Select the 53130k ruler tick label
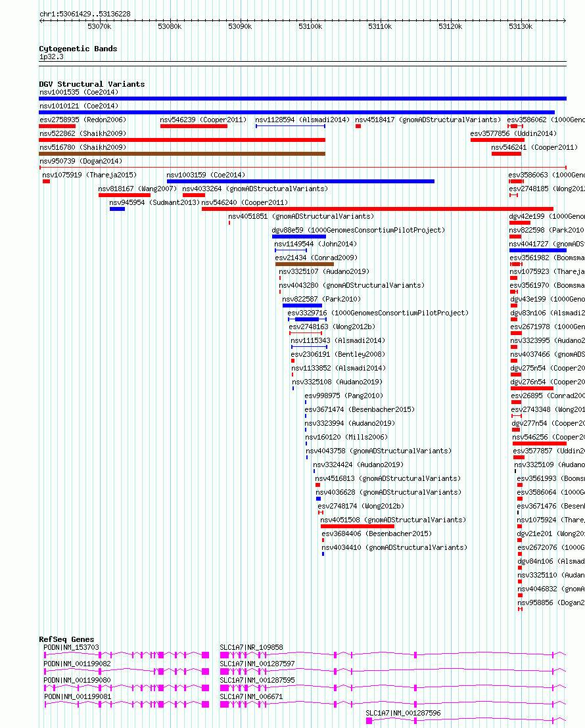Image resolution: width=585 pixels, height=728 pixels. tap(521, 27)
